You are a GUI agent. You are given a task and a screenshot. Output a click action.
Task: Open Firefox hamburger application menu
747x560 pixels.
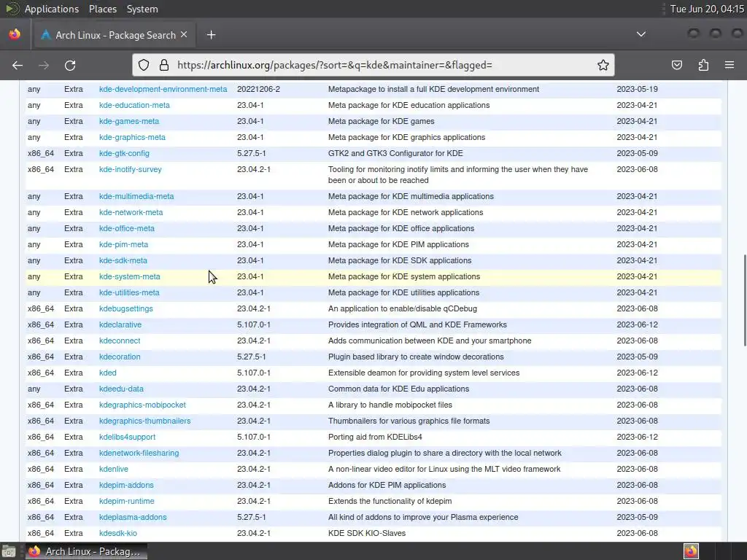[729, 65]
